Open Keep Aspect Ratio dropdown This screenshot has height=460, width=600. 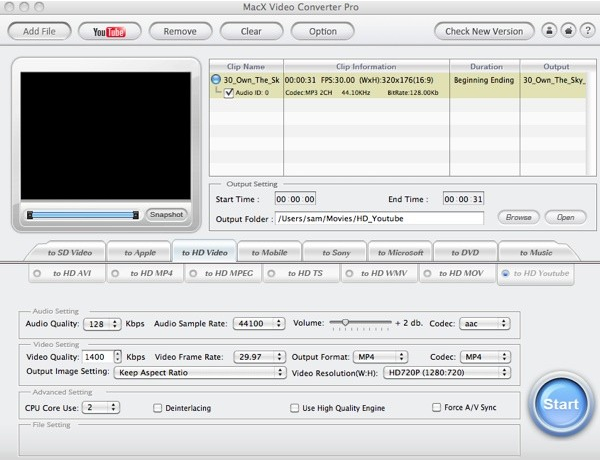tap(200, 373)
